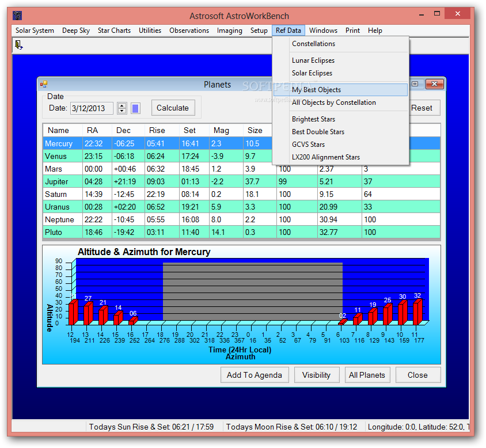Minimize the AstroWorkBench main window
This screenshot has width=486, height=448.
tap(422, 14)
